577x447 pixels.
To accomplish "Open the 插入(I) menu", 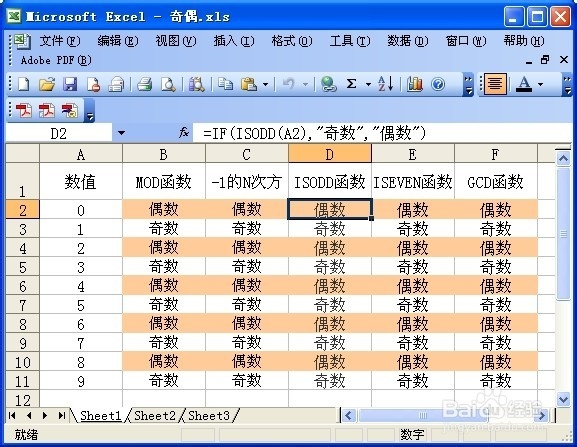I will (x=234, y=41).
